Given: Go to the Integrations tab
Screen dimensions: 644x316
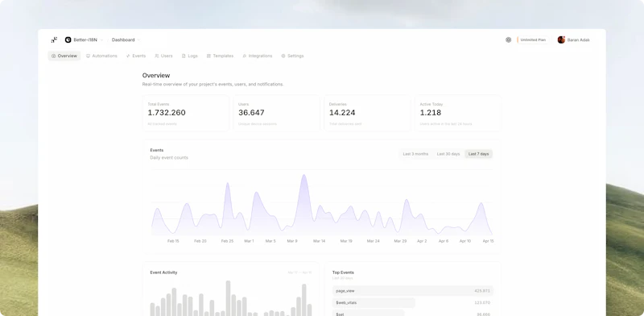Looking at the screenshot, I should click(x=257, y=56).
